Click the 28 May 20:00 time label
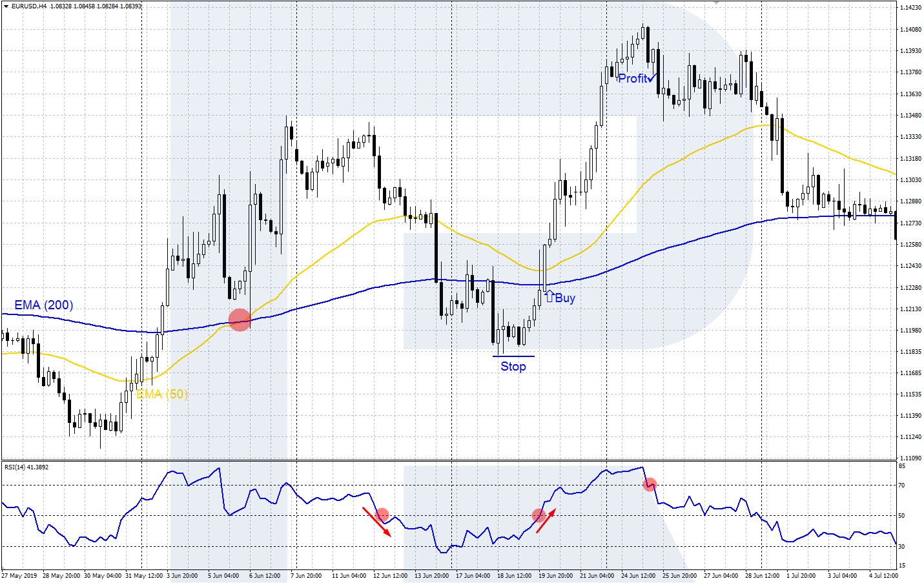 61,575
